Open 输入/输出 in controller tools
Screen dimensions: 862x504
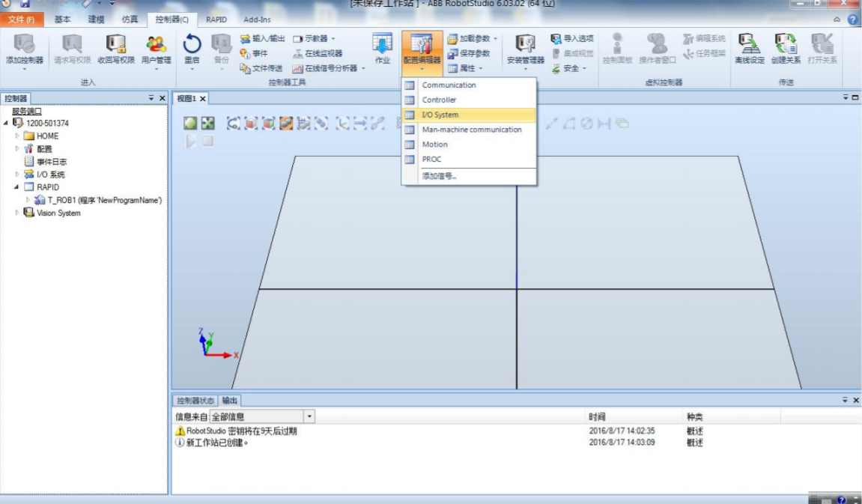(262, 38)
